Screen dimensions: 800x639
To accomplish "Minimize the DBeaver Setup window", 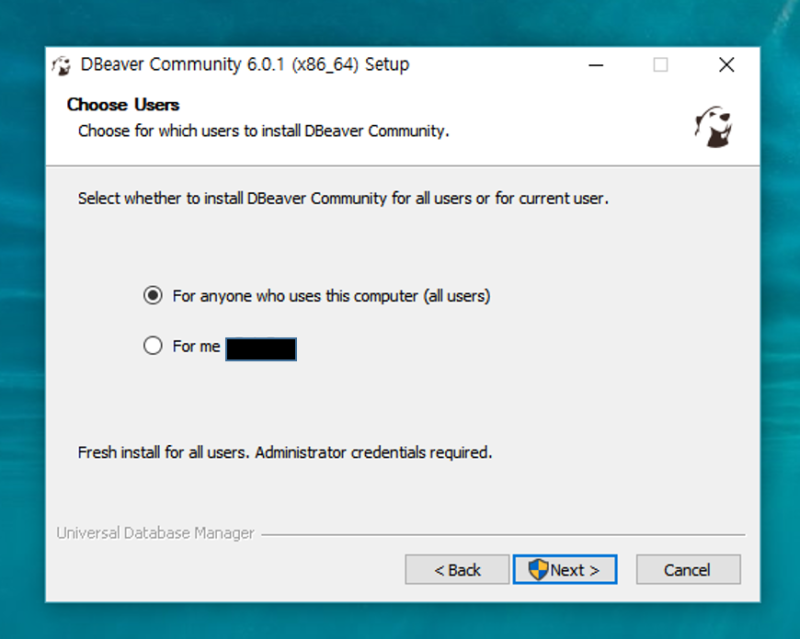I will click(595, 65).
